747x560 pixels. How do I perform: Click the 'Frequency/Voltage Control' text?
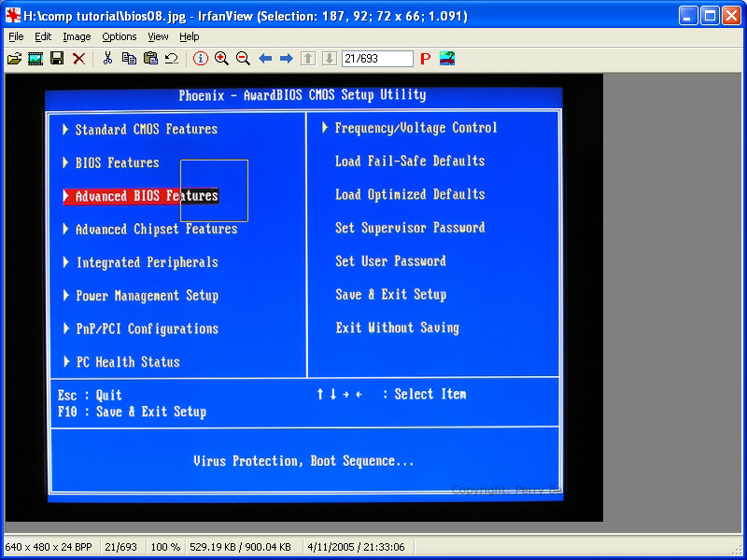[x=416, y=128]
